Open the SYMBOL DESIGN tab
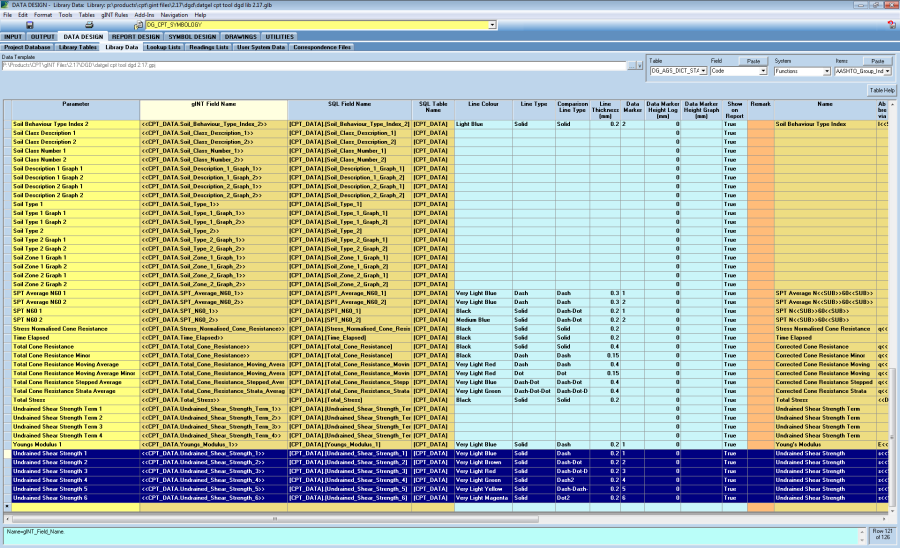The width and height of the screenshot is (900, 548). click(191, 36)
